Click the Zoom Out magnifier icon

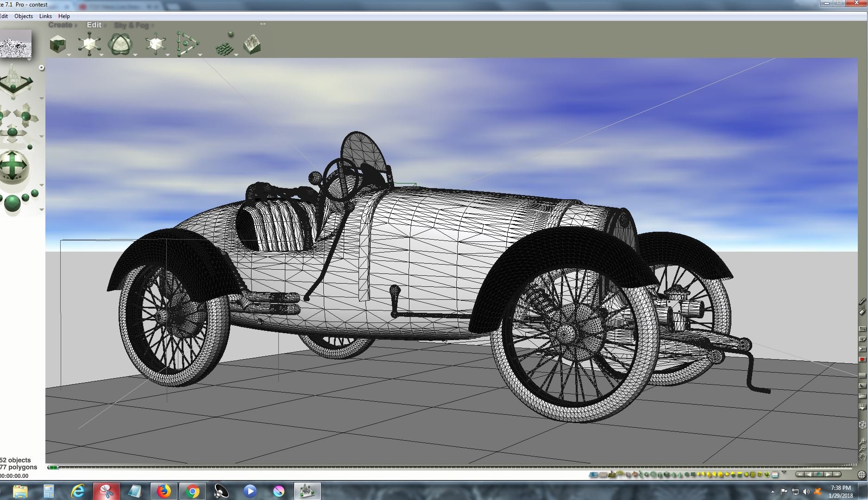862,448
